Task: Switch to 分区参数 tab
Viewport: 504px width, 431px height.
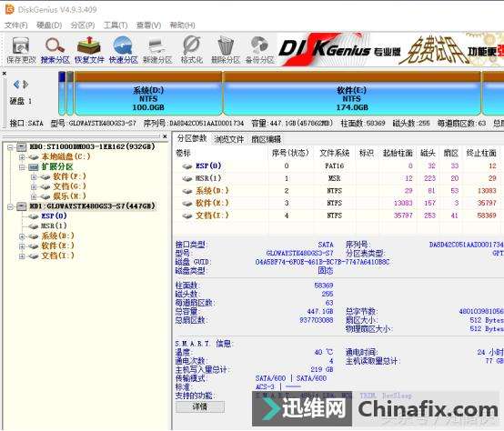Action: [x=192, y=138]
